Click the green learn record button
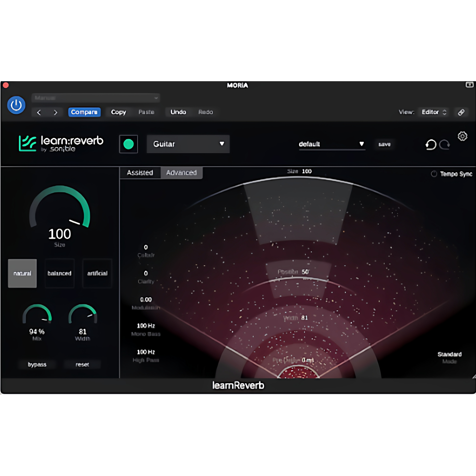 128,144
